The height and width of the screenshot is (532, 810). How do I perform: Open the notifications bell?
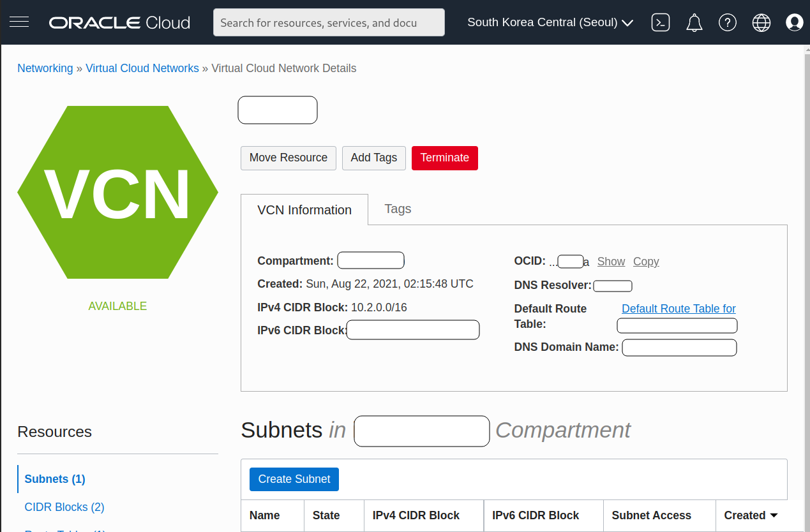pyautogui.click(x=694, y=23)
